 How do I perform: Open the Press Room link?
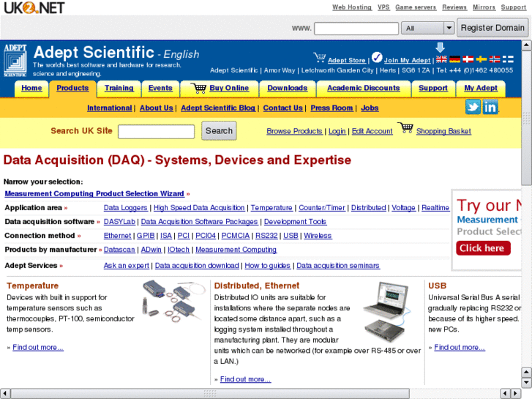[x=331, y=108]
